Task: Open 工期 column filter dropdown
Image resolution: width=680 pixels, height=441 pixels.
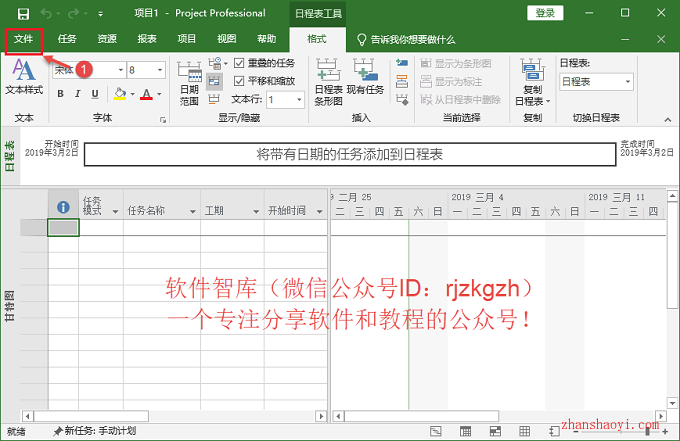Action: click(256, 212)
